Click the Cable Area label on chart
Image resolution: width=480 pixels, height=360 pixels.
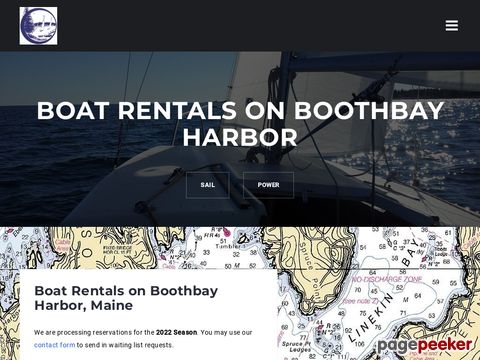coord(62,245)
